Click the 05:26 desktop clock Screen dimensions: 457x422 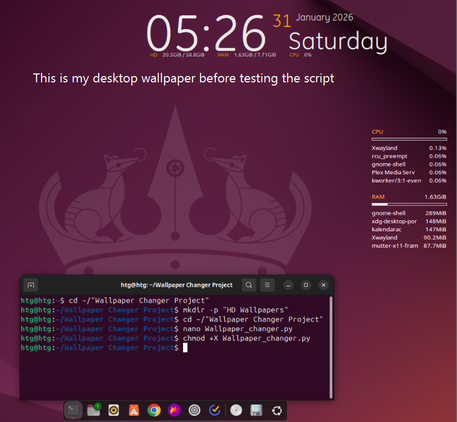pyautogui.click(x=206, y=33)
